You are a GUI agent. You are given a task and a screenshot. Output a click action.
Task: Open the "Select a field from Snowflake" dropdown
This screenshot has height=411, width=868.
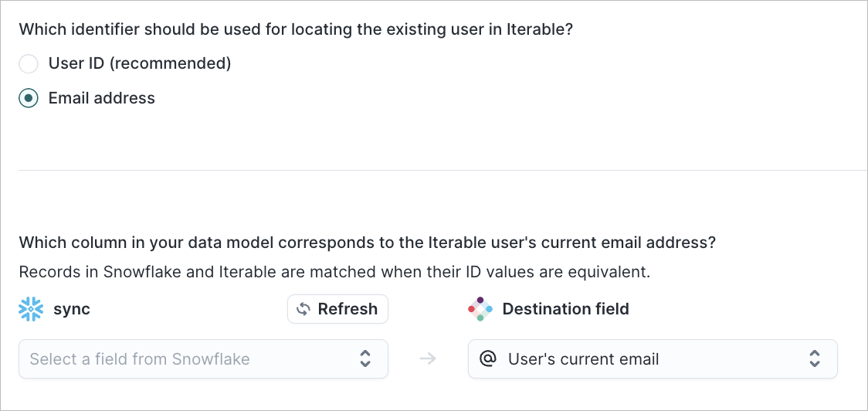click(x=203, y=359)
